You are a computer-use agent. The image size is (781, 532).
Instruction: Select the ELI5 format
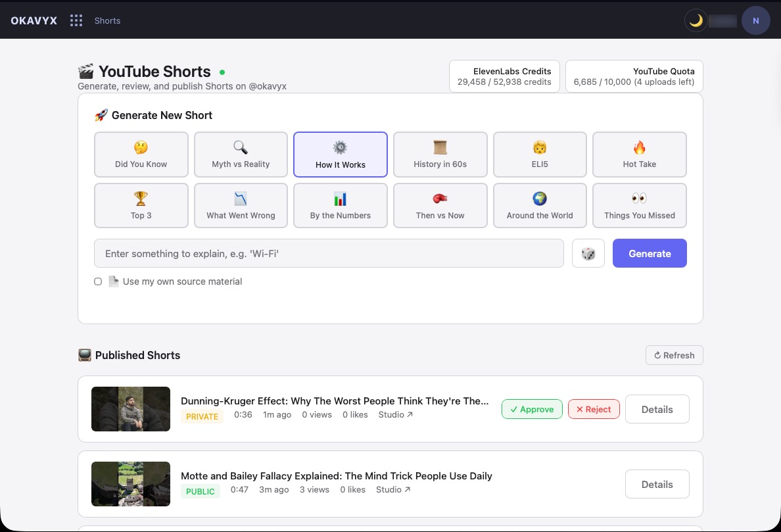pyautogui.click(x=540, y=155)
